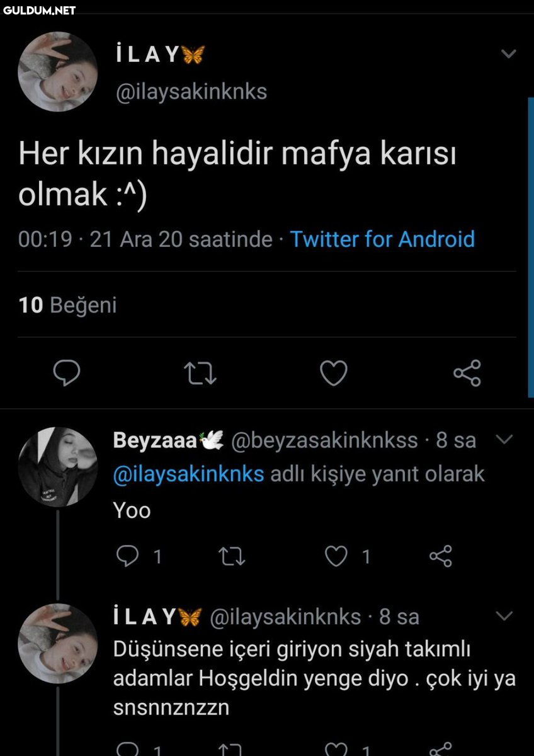
Task: Reply to Beyzaaa's Yoo tweet
Action: tap(128, 556)
